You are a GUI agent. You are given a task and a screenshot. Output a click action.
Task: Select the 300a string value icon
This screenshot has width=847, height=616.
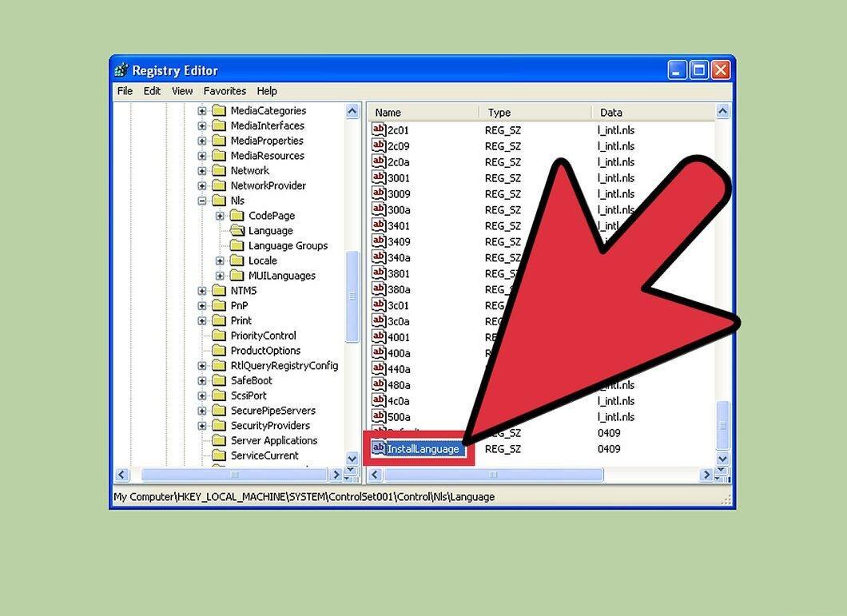pos(379,209)
